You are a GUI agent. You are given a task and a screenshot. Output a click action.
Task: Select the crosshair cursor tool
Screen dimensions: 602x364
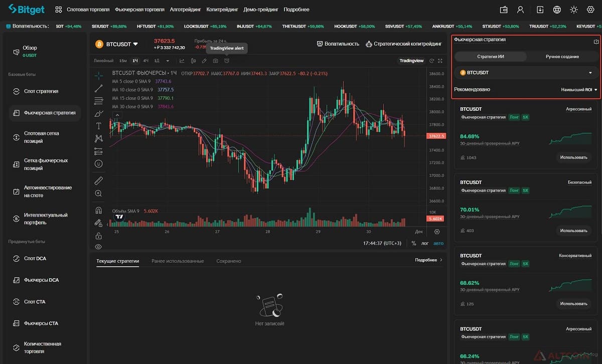click(98, 76)
